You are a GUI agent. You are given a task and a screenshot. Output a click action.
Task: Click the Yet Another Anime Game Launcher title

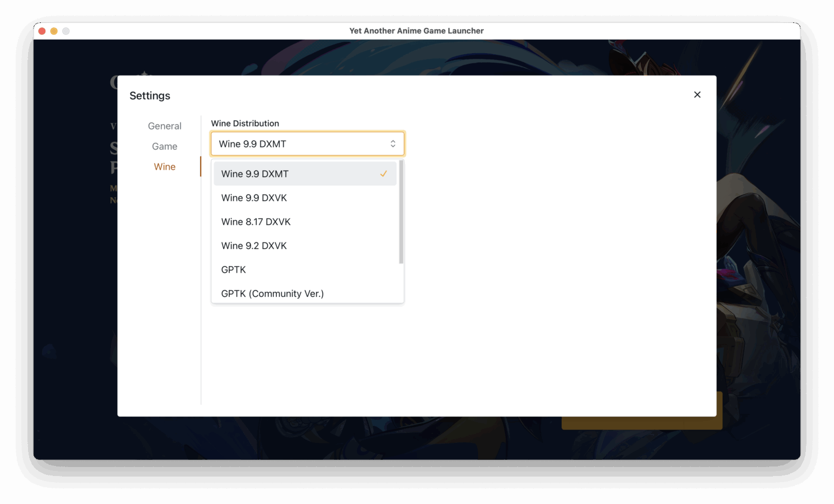(x=416, y=31)
